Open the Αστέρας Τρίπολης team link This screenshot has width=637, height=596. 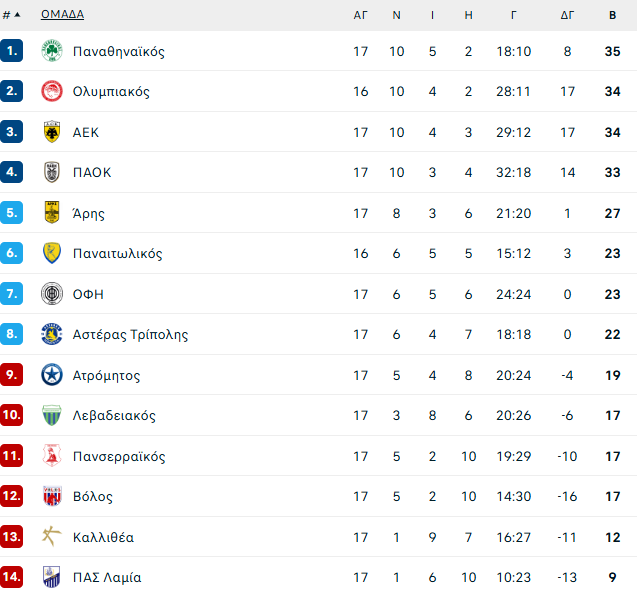[x=130, y=335]
